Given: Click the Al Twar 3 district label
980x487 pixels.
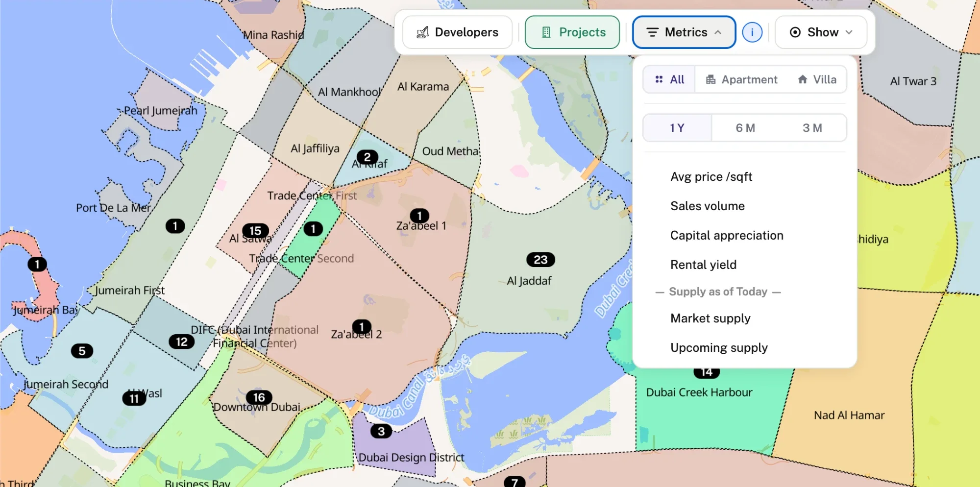Looking at the screenshot, I should point(913,81).
